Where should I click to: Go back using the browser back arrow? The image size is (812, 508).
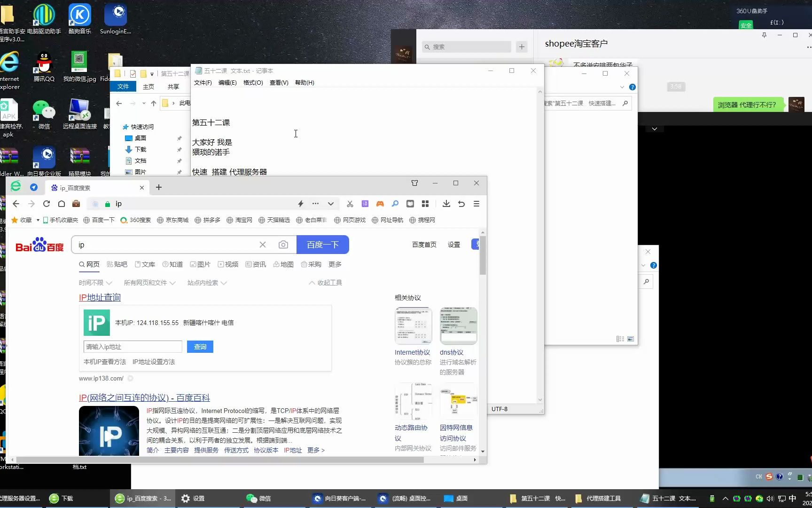[16, 204]
